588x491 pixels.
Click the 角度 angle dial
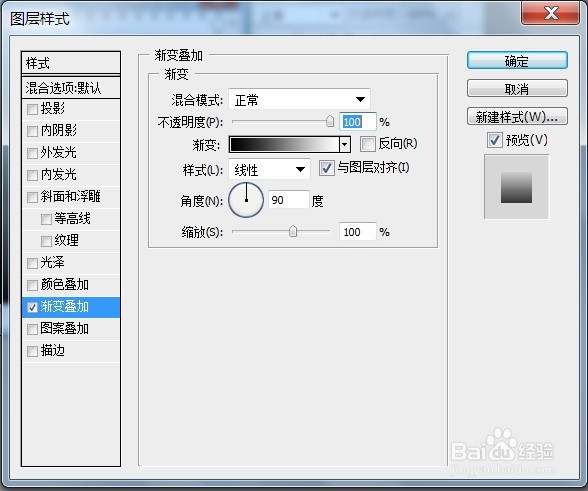pyautogui.click(x=246, y=200)
